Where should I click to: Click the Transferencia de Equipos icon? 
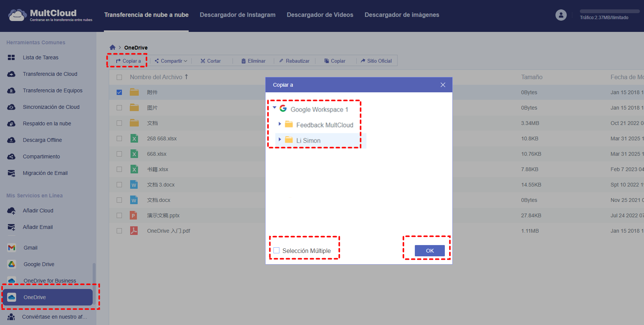pyautogui.click(x=11, y=90)
